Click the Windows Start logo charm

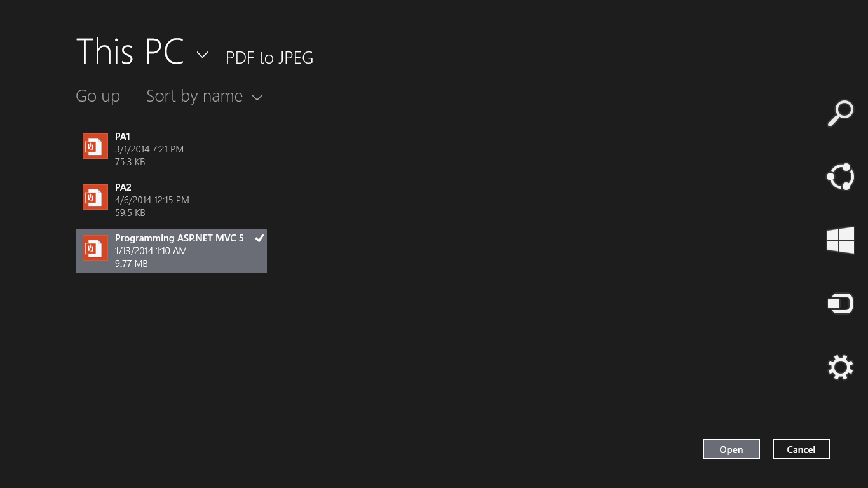(840, 240)
